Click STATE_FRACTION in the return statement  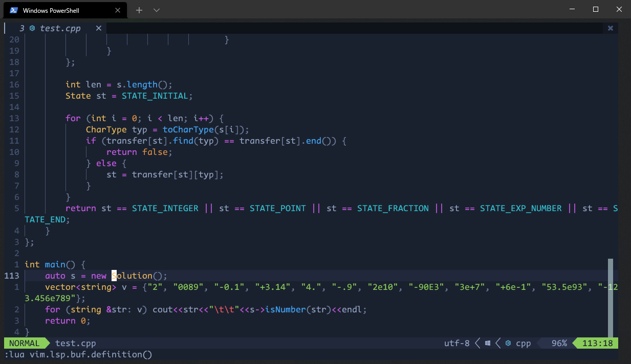click(393, 208)
